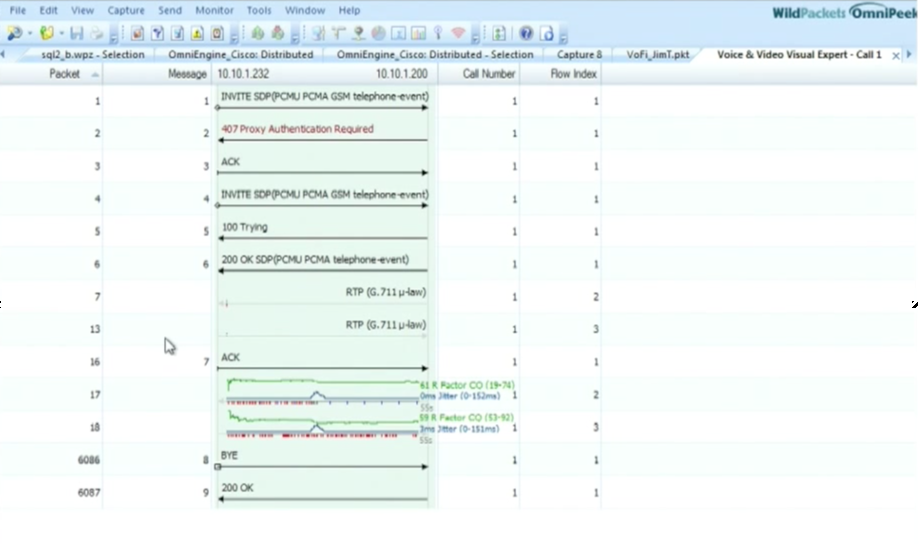Viewport: 918px width, 544px height.
Task: Select packet number 6086 cell
Action: click(x=88, y=460)
